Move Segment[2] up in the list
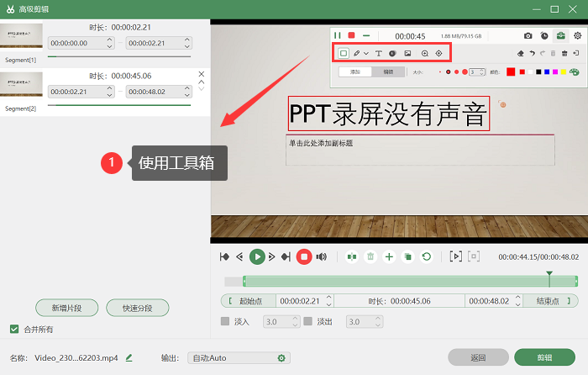The width and height of the screenshot is (588, 375). [202, 82]
